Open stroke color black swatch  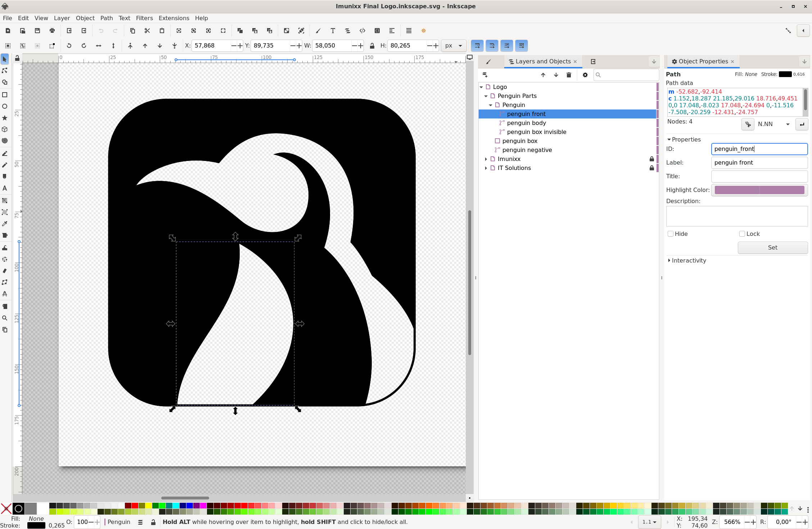[x=36, y=525]
